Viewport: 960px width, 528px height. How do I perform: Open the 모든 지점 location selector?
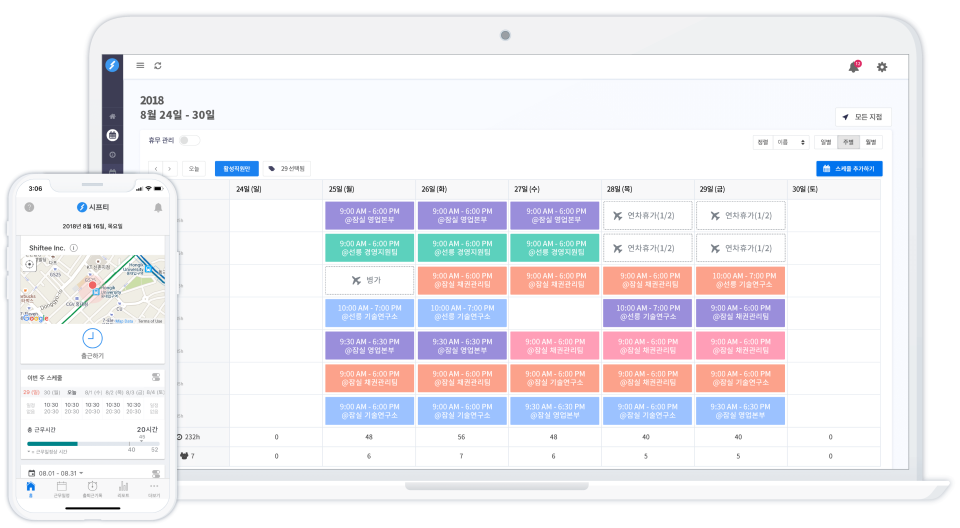863,117
